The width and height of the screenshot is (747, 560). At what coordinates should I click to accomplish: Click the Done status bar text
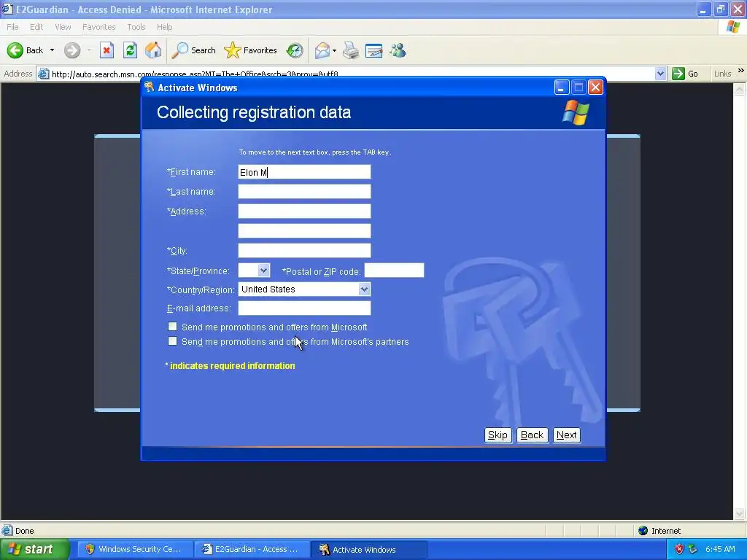tap(24, 531)
